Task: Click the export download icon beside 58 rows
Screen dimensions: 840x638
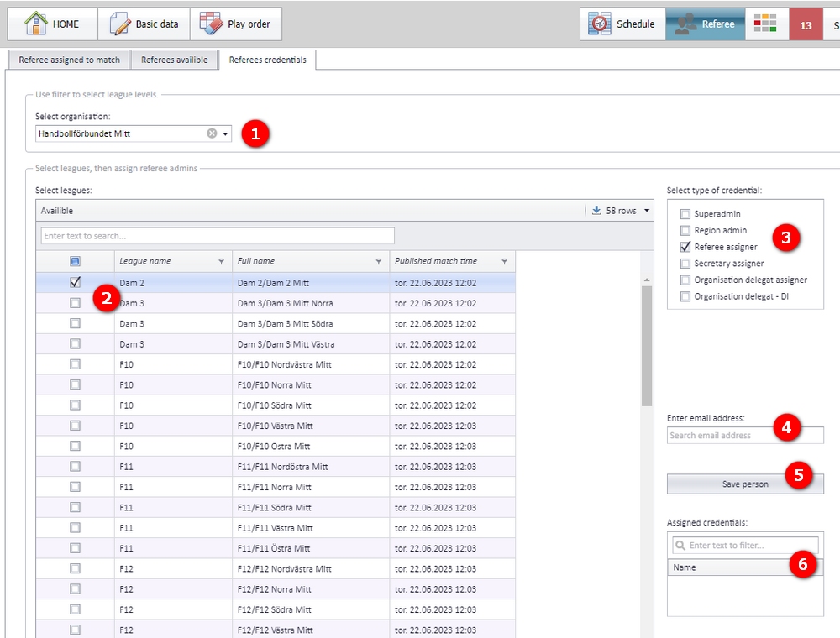Action: [x=596, y=211]
